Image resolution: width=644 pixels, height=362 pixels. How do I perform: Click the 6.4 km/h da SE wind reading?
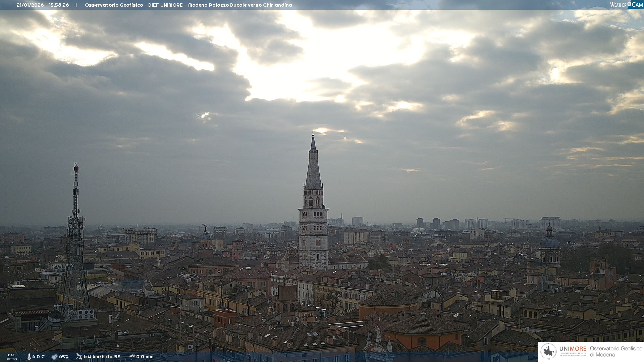102,357
